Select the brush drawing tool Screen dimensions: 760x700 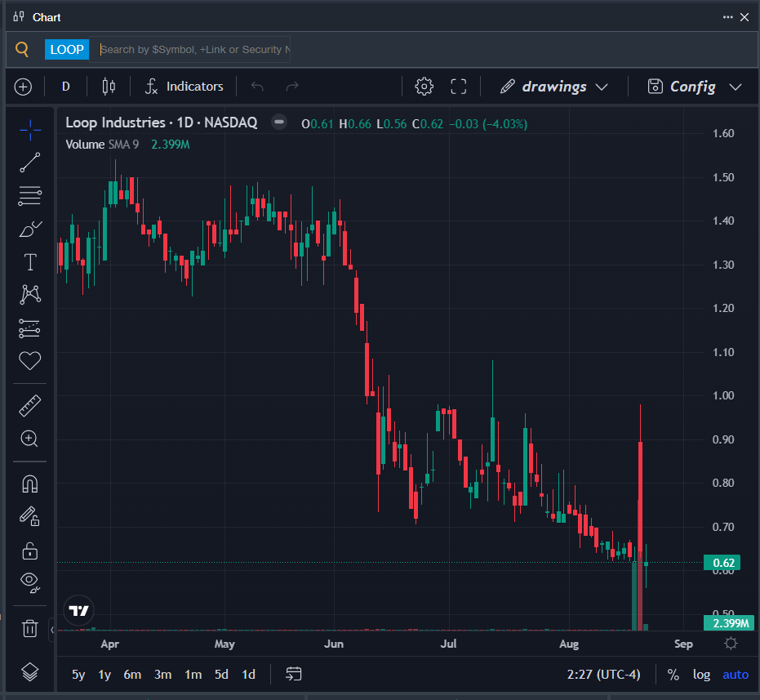[x=29, y=229]
